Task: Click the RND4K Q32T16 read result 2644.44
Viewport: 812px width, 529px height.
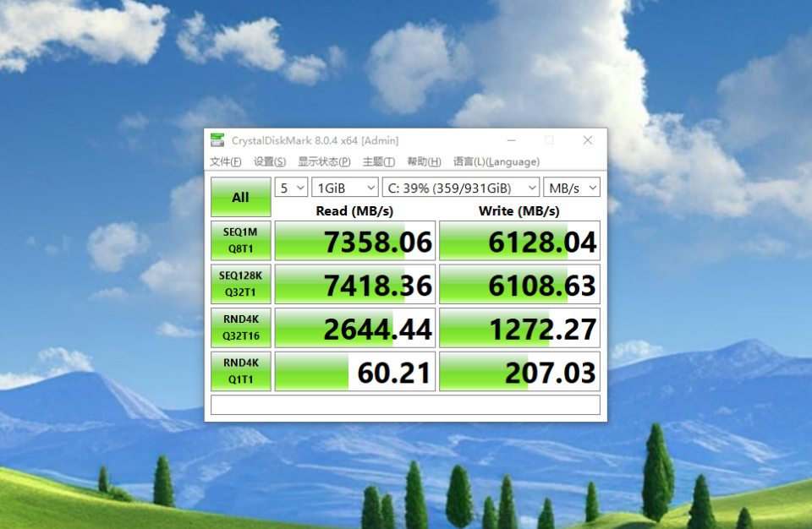Action: 354,328
